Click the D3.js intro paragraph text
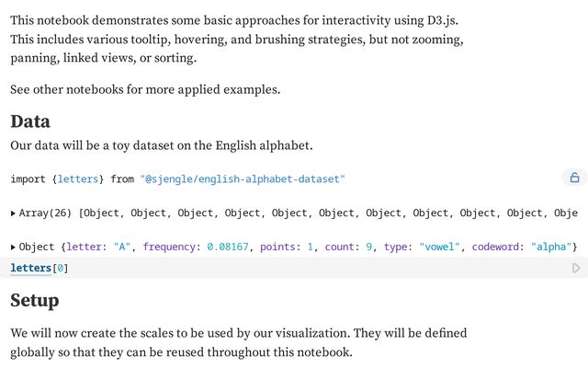The height and width of the screenshot is (368, 588). tap(236, 39)
